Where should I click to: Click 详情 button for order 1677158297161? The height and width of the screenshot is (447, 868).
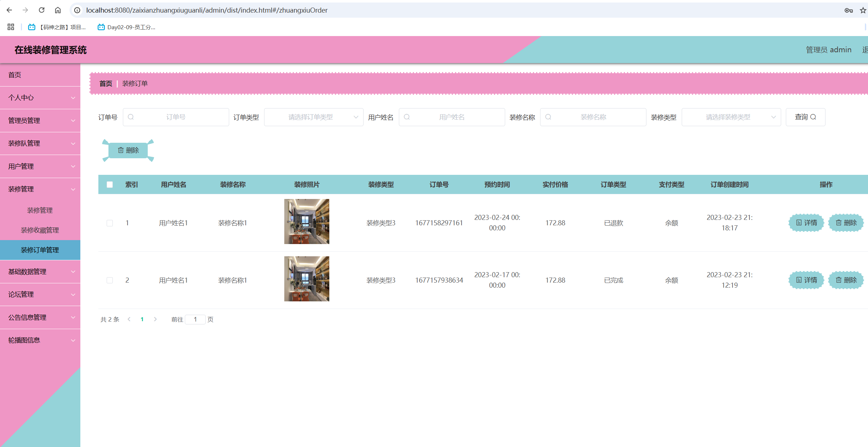click(x=806, y=223)
